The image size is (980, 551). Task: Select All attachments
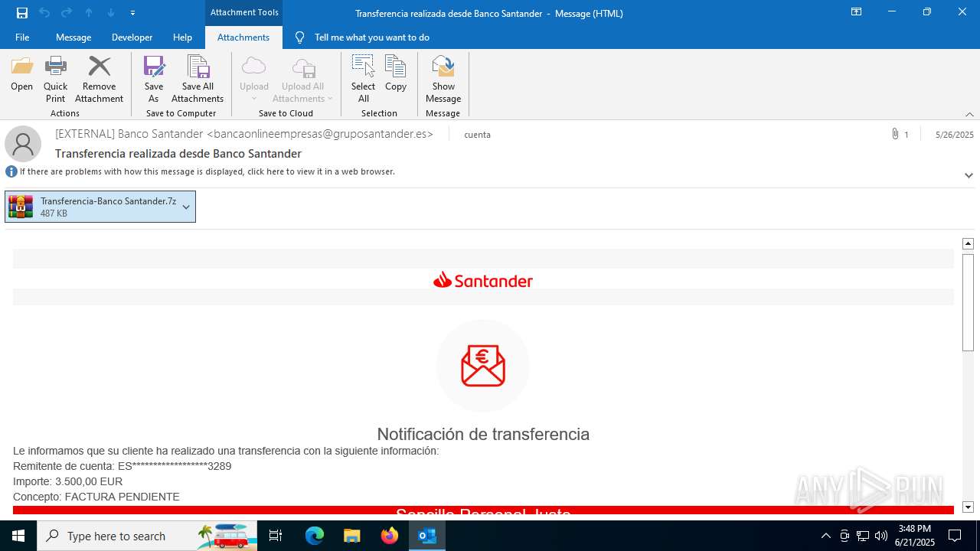coord(363,80)
